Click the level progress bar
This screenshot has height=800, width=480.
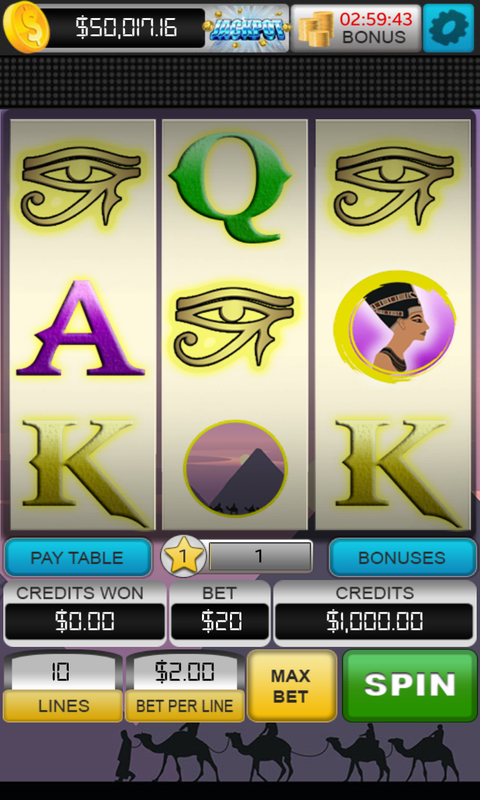260,556
